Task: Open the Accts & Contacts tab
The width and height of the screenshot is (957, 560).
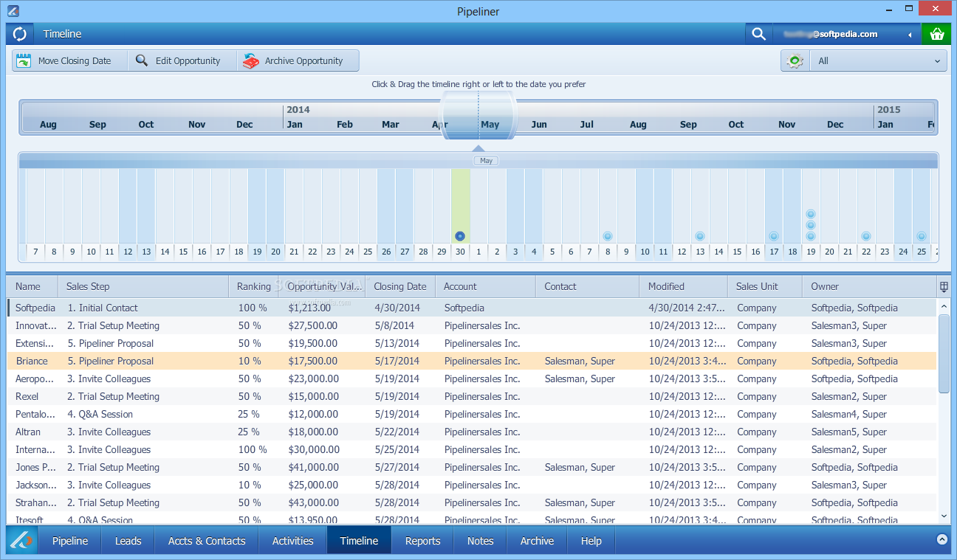Action: 207,541
